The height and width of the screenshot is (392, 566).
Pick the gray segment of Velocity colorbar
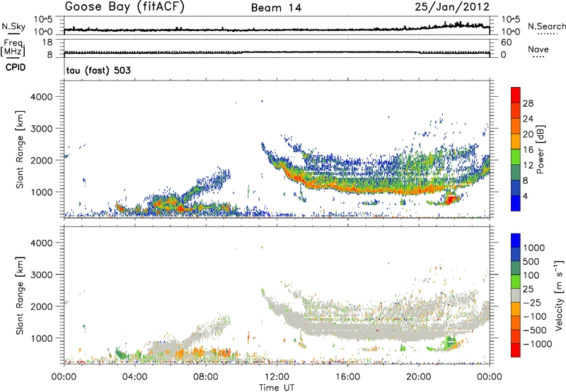tap(516, 295)
